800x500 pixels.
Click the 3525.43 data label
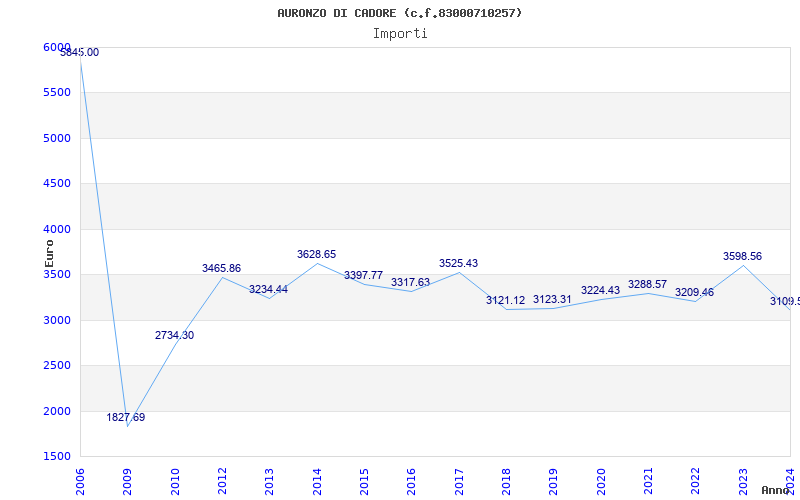coord(458,263)
